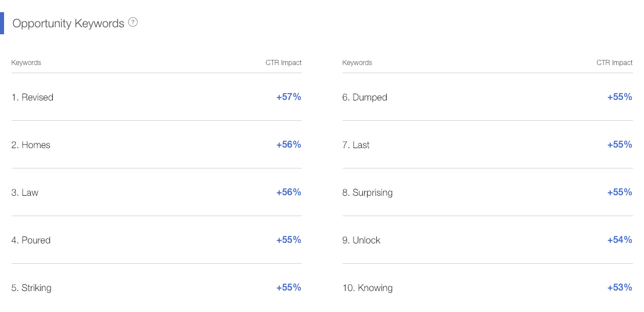
Task: Select keyword 2. Homes
Action: 31,145
